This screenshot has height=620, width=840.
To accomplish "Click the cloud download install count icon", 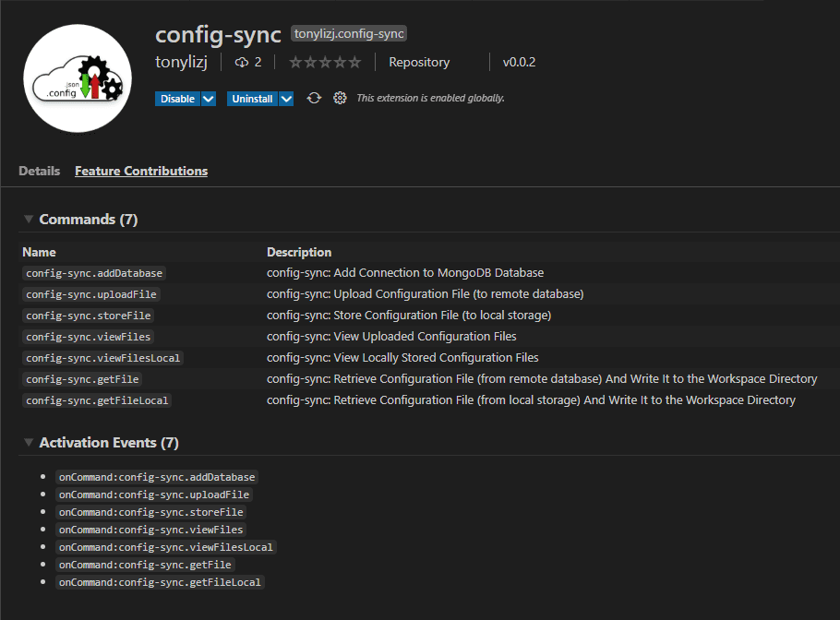I will pyautogui.click(x=241, y=62).
